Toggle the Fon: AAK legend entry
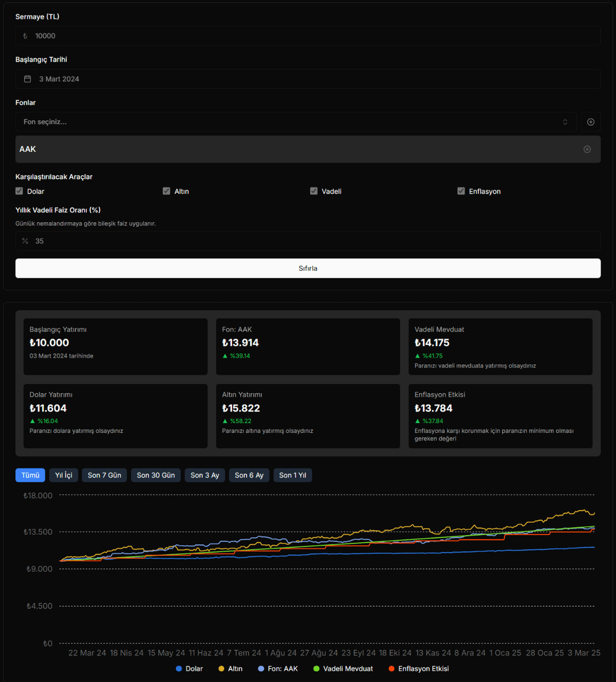The width and height of the screenshot is (616, 682). coord(278,669)
